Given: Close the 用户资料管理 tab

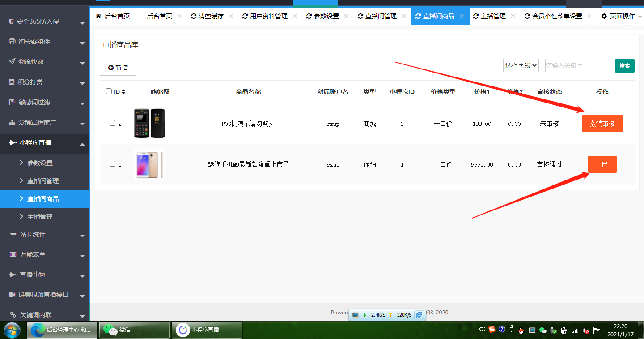Looking at the screenshot, I should click(295, 16).
